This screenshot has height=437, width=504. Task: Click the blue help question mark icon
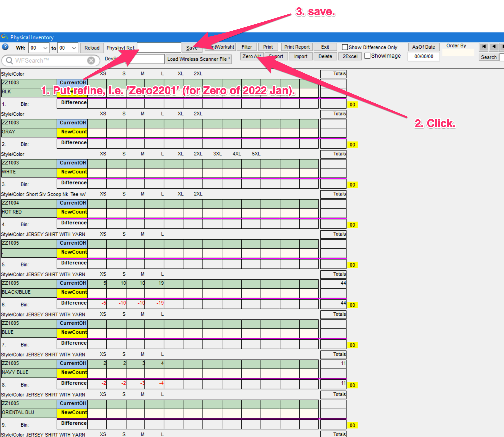pos(5,47)
